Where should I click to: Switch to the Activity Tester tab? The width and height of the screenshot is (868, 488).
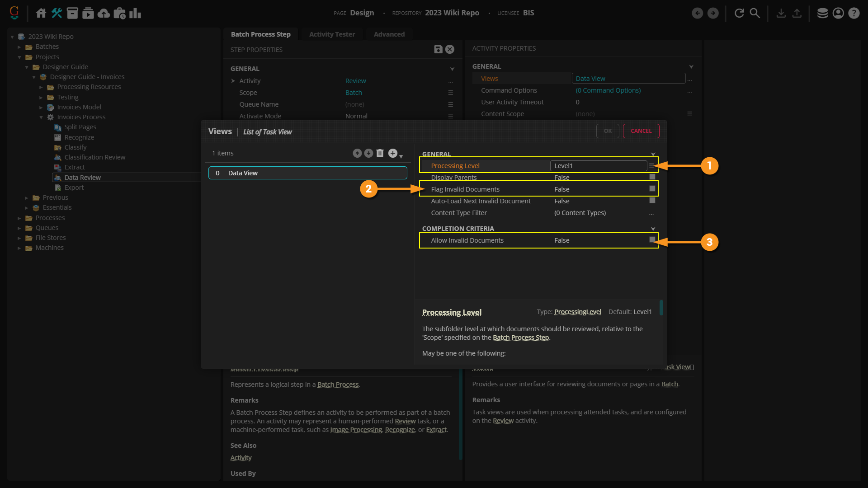[x=332, y=34]
